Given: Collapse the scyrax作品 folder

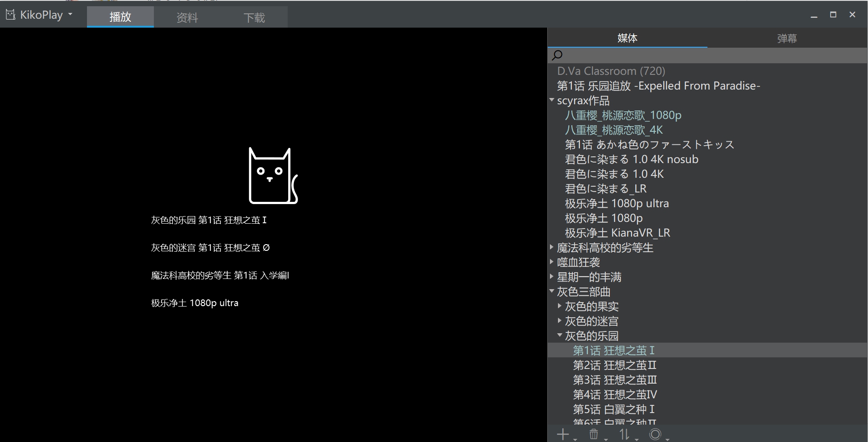Looking at the screenshot, I should [x=552, y=100].
